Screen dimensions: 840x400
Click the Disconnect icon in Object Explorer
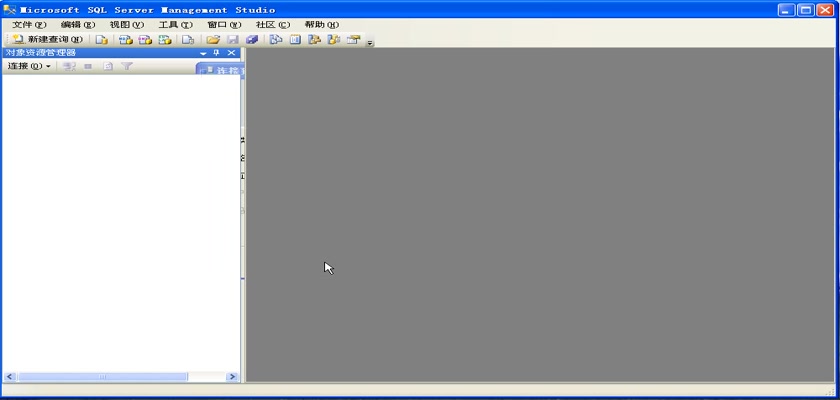coord(69,66)
